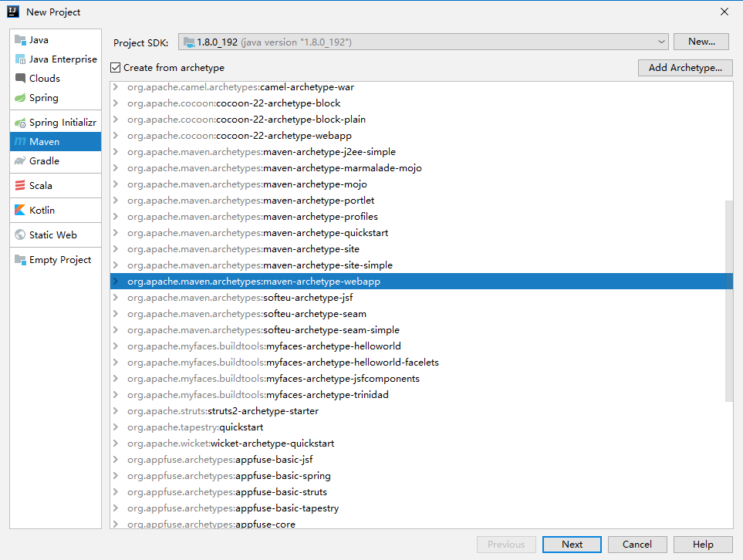
Task: Click the IntelliJ IDEA logo in title bar
Action: tap(13, 12)
